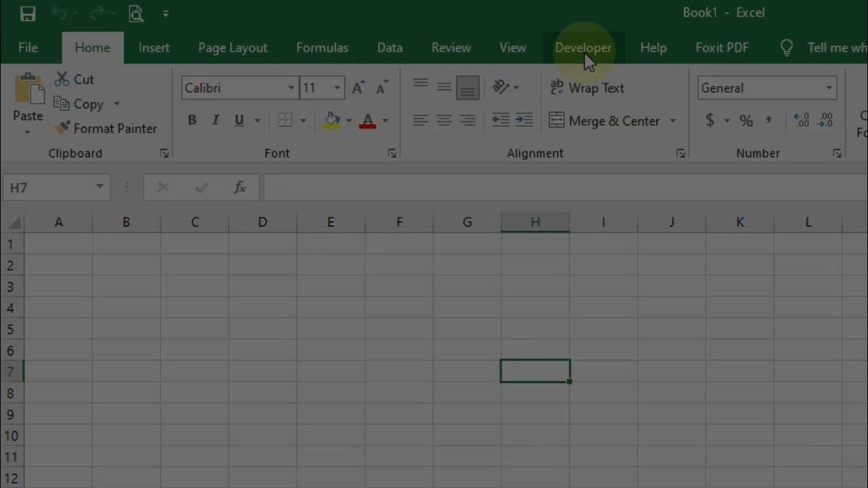Image resolution: width=868 pixels, height=488 pixels.
Task: Open underline style dropdown arrow
Action: [x=257, y=121]
